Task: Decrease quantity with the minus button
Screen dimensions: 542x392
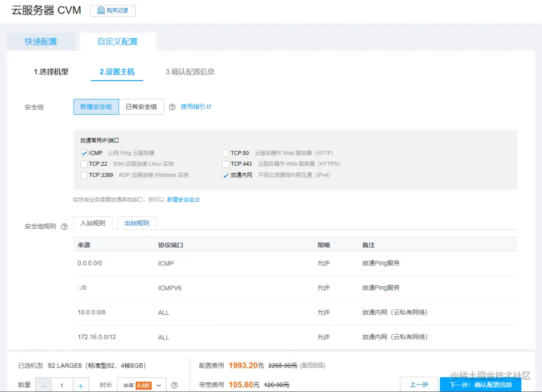Action: coord(43,385)
